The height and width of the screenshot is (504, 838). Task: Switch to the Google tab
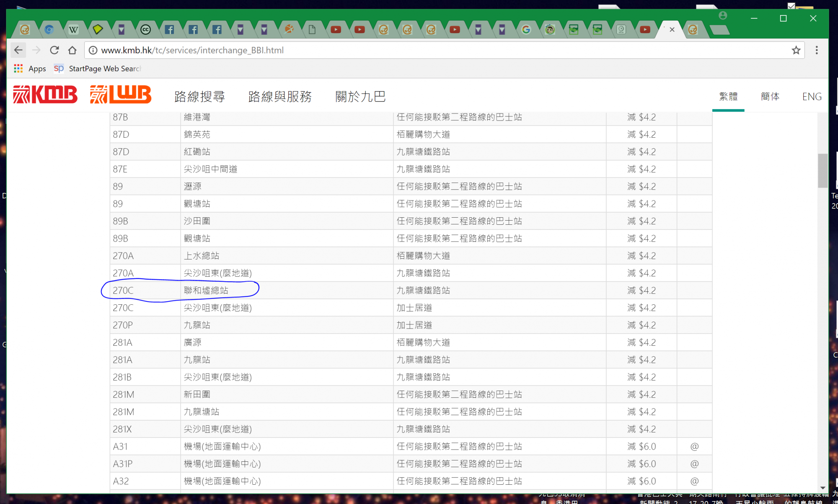coord(526,30)
